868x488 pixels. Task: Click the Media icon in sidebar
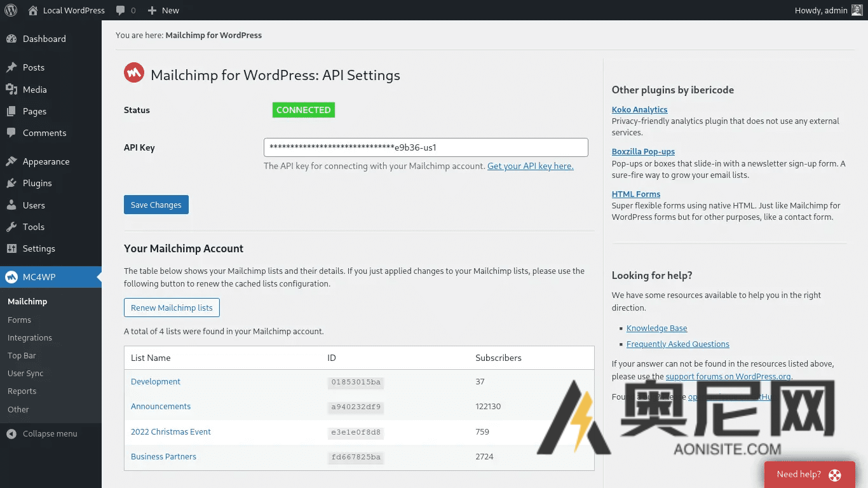(x=11, y=90)
